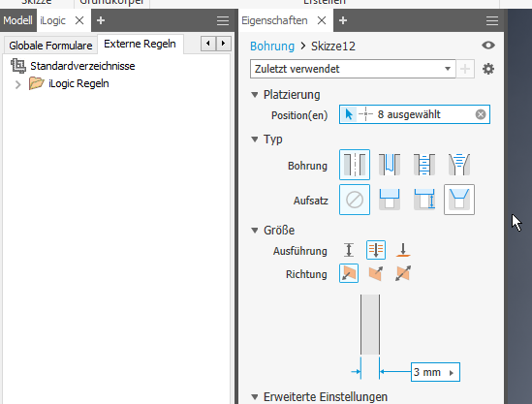Switch to the Modell tab
532x404 pixels.
click(18, 20)
